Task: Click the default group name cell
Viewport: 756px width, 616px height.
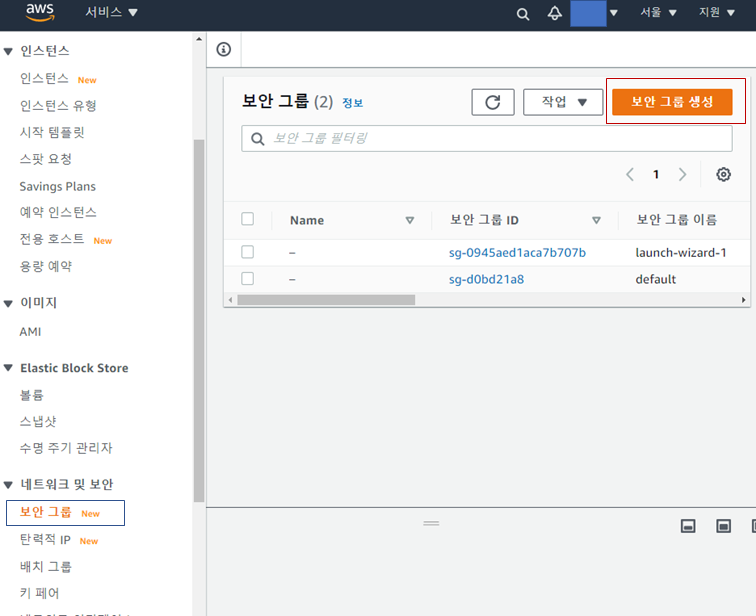Action: (656, 279)
